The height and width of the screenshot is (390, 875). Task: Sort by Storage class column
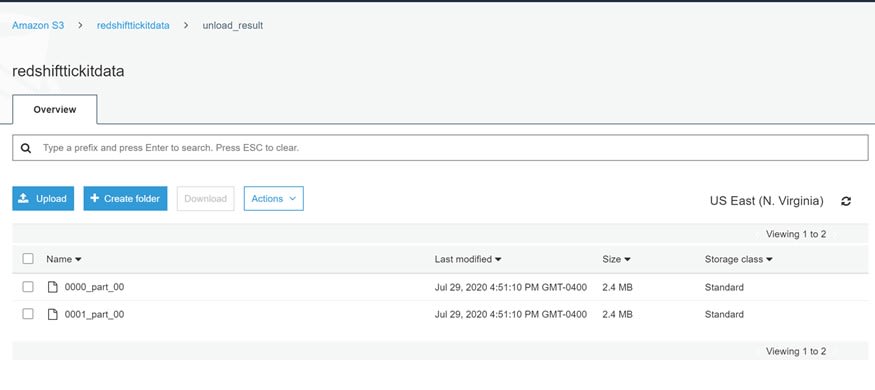pos(738,259)
